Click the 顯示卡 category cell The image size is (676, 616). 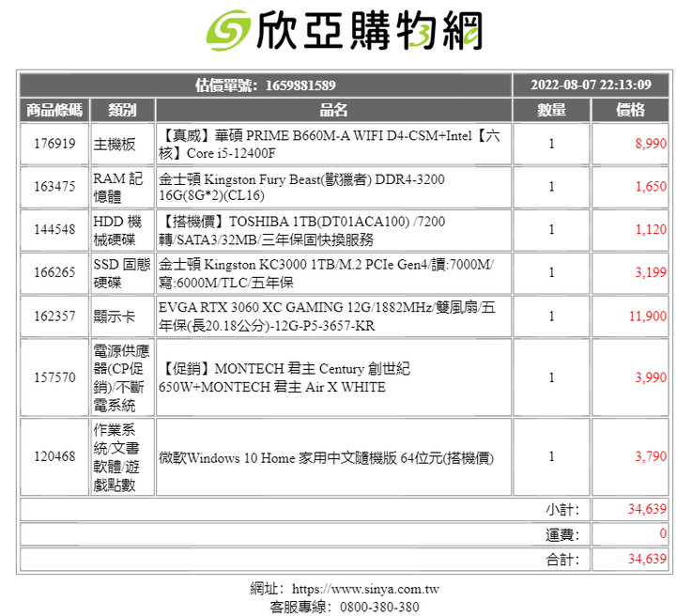122,316
